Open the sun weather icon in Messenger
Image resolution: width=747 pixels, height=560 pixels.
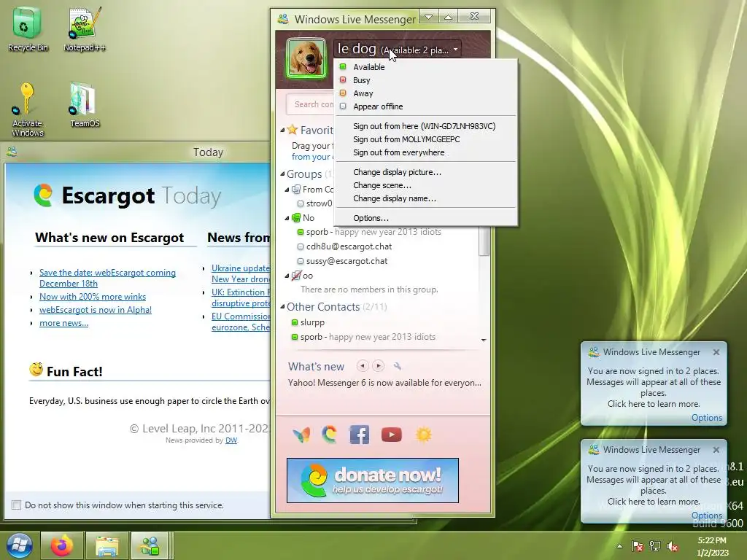(424, 435)
